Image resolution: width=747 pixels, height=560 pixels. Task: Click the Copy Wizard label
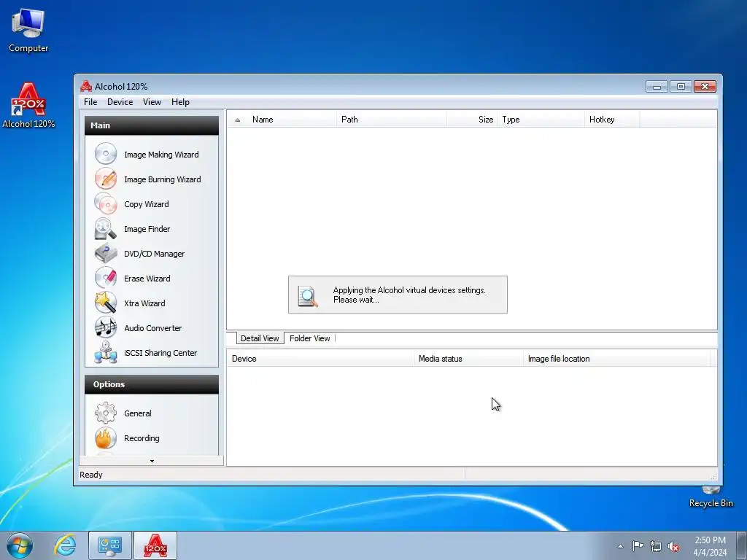click(x=146, y=204)
